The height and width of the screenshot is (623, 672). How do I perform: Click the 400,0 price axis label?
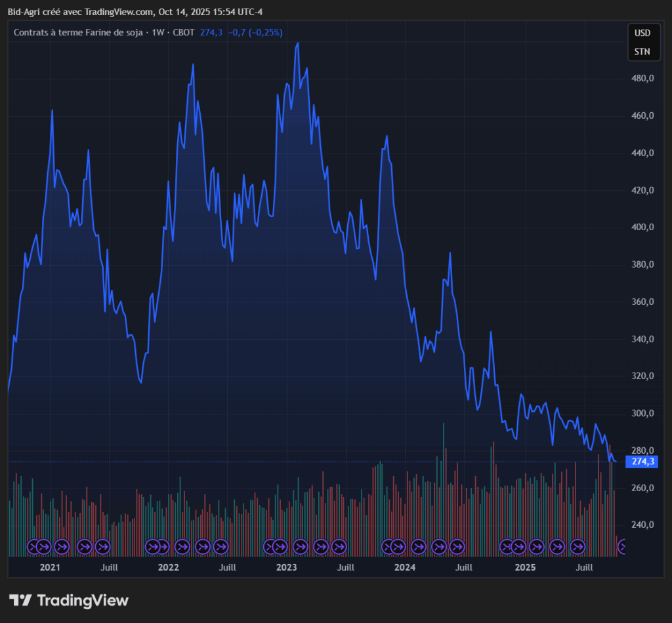click(642, 228)
